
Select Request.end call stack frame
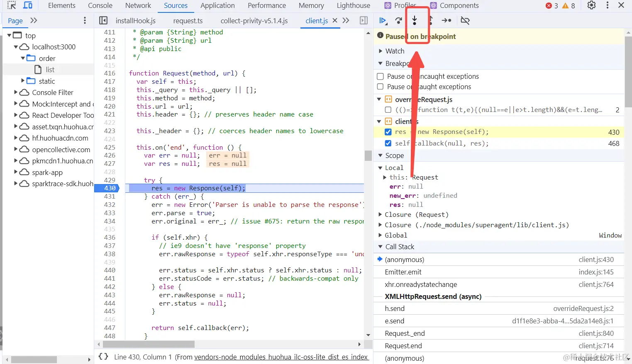[499, 346]
